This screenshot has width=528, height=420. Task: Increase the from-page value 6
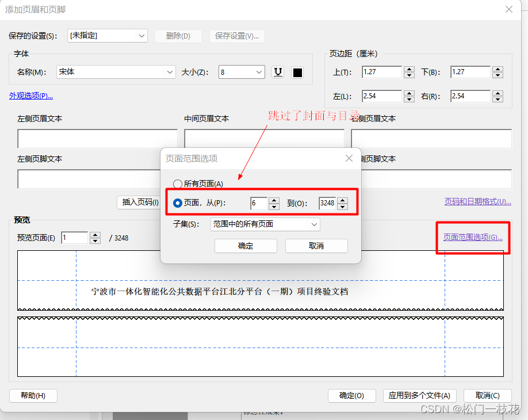tap(274, 200)
